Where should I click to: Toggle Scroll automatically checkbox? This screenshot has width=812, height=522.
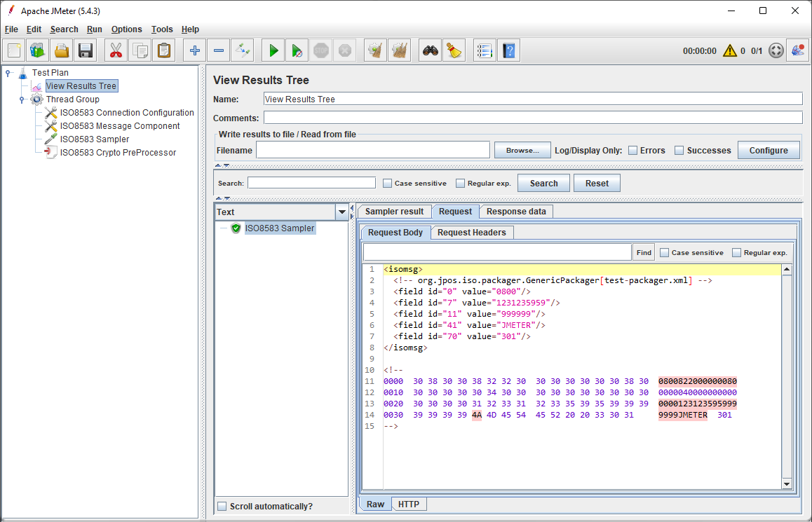[x=222, y=507]
